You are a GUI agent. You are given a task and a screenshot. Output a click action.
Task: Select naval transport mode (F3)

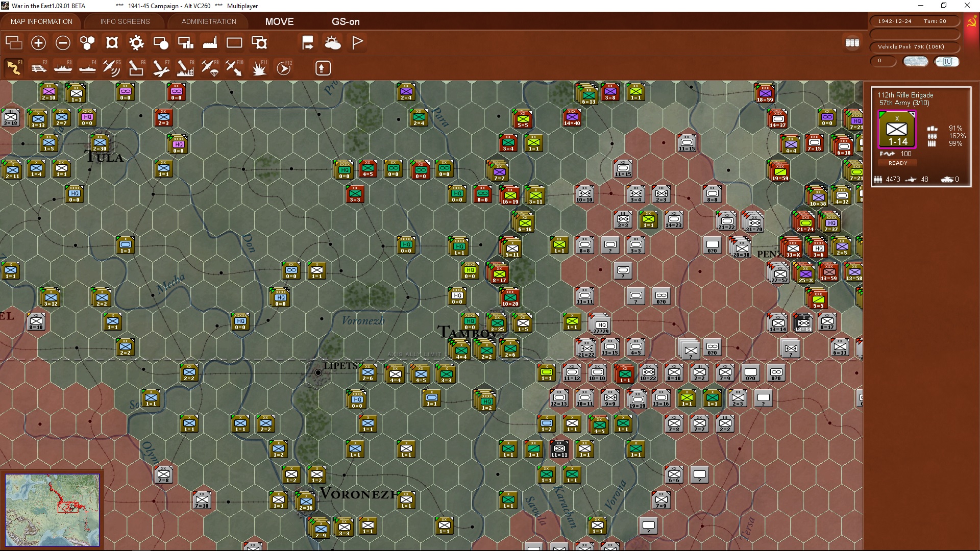point(63,68)
